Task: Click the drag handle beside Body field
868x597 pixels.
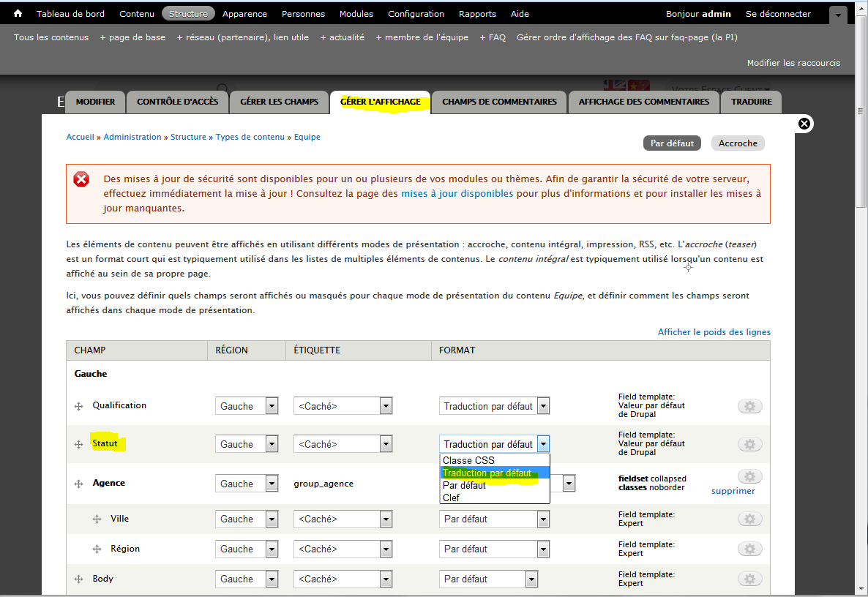Action: [78, 579]
